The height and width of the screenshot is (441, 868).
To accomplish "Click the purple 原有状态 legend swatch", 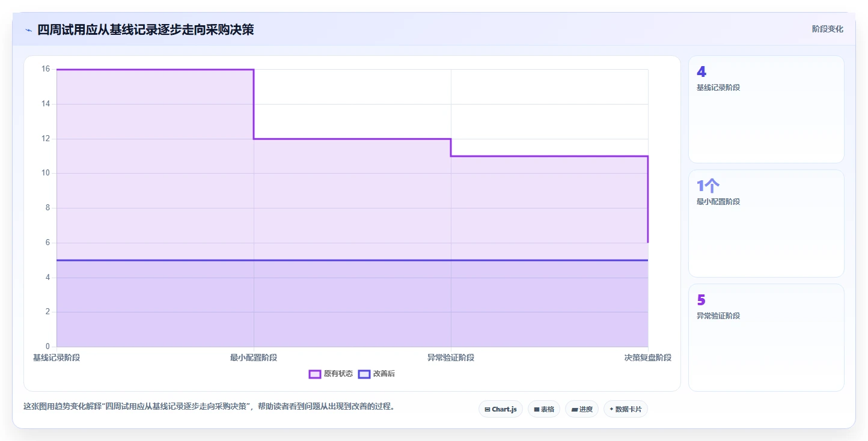I will point(315,374).
